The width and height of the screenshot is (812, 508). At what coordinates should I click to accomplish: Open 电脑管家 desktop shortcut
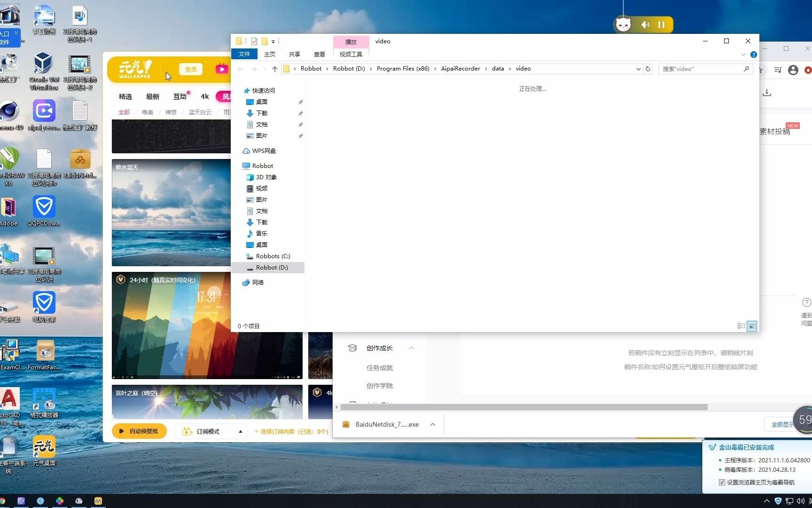44,307
